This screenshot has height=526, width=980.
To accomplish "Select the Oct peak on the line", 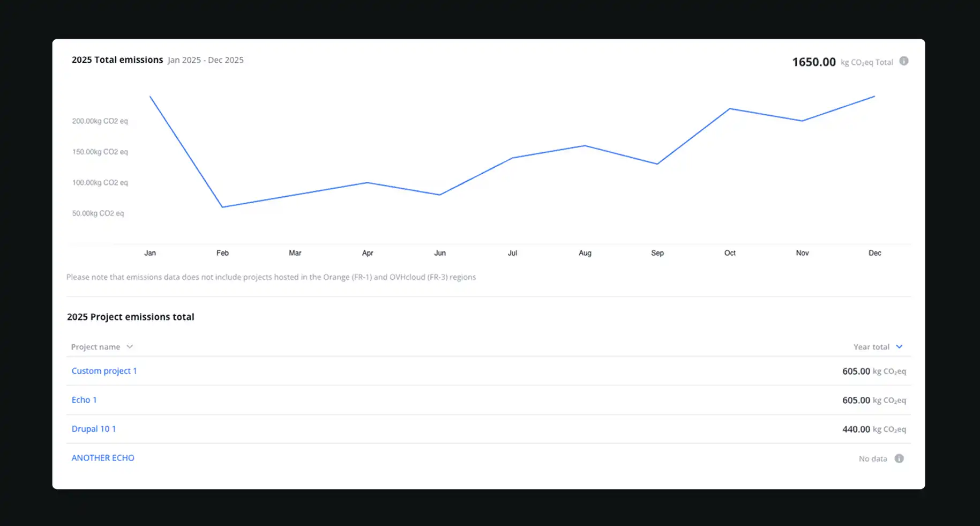I will (x=730, y=109).
